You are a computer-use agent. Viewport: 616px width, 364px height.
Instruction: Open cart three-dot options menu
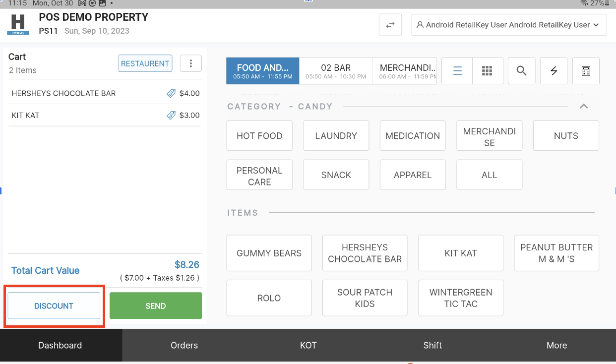(191, 63)
